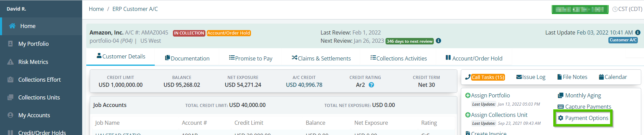
Task: Click the Home breadcrumb link
Action: coord(96,9)
